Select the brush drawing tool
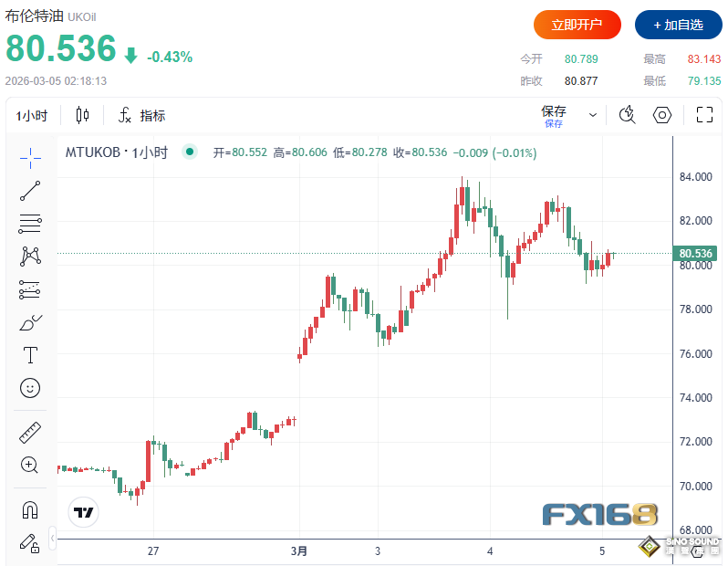728x566 pixels. [30, 322]
